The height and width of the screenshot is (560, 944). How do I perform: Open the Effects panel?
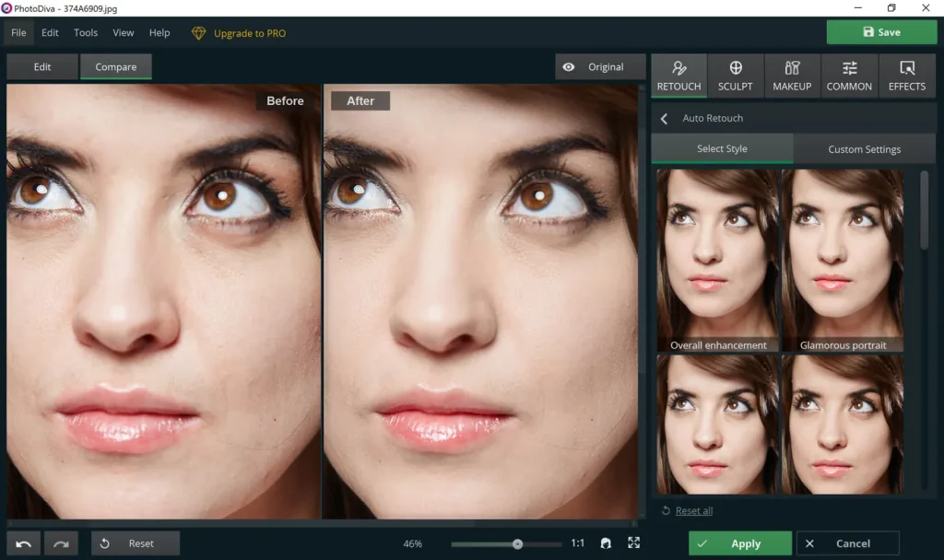tap(907, 76)
